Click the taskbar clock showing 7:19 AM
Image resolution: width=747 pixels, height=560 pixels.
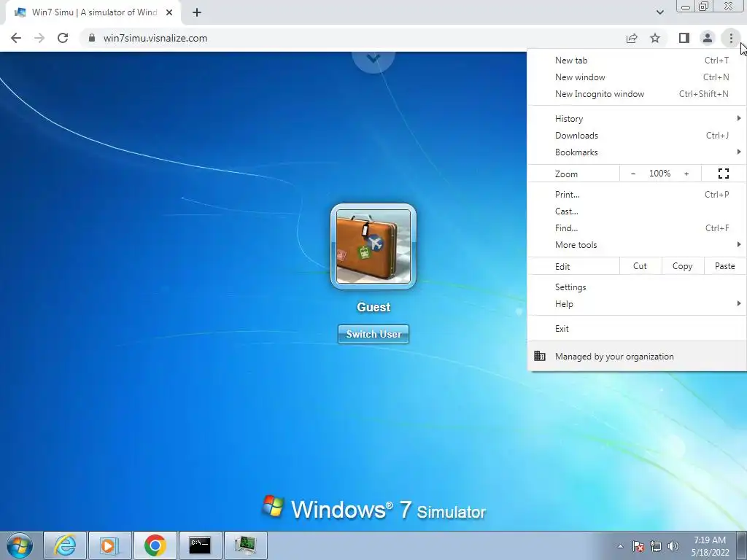coord(710,546)
